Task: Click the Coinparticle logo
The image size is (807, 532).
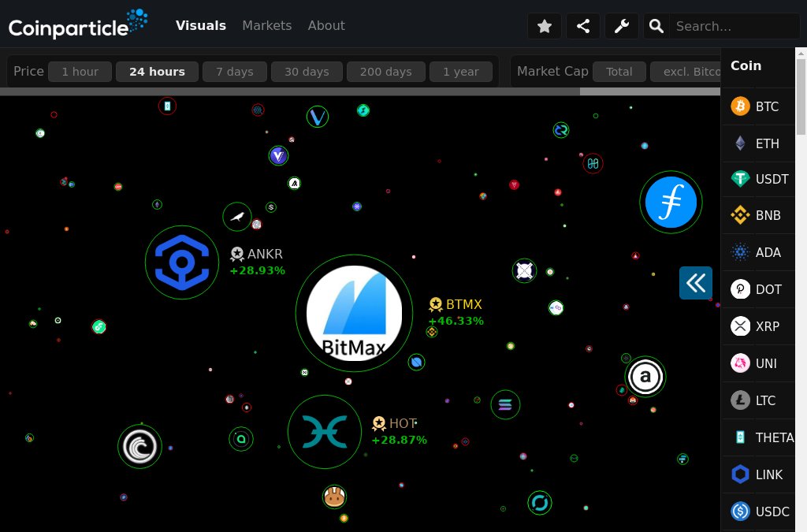Action: (x=78, y=24)
